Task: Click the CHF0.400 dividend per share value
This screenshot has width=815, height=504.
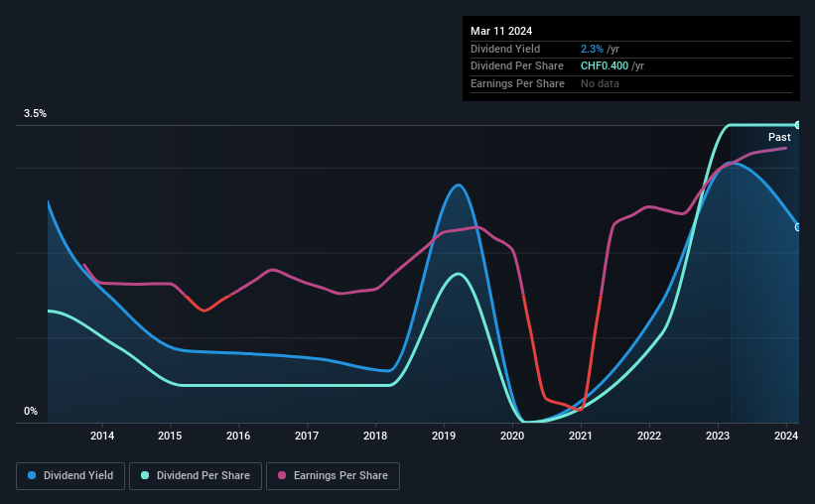Action: [x=605, y=66]
